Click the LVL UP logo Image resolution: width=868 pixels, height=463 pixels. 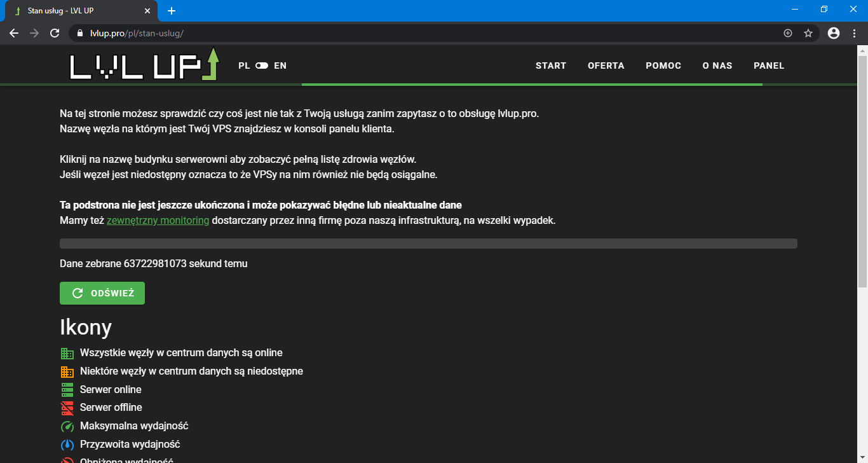pos(144,65)
